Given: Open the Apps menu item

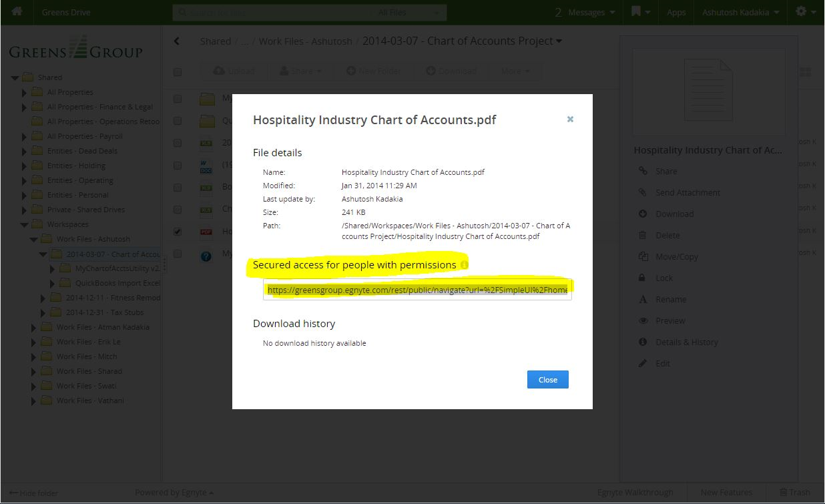Looking at the screenshot, I should (676, 12).
